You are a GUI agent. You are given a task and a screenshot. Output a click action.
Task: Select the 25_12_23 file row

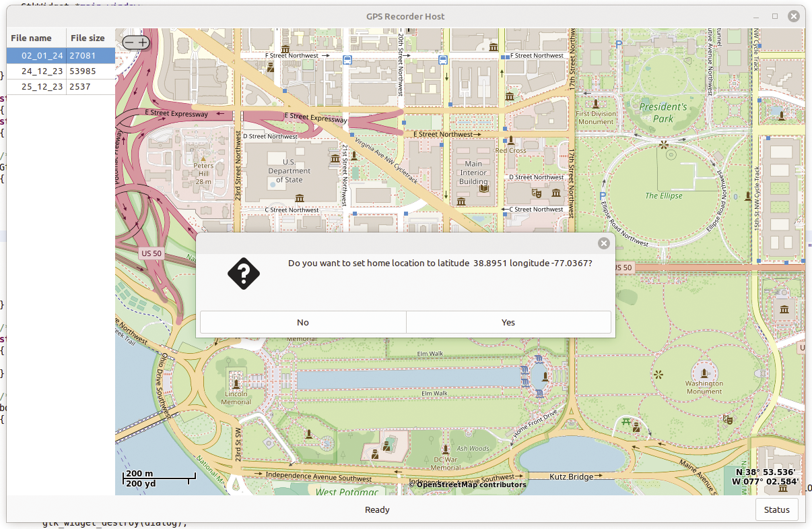tap(61, 86)
